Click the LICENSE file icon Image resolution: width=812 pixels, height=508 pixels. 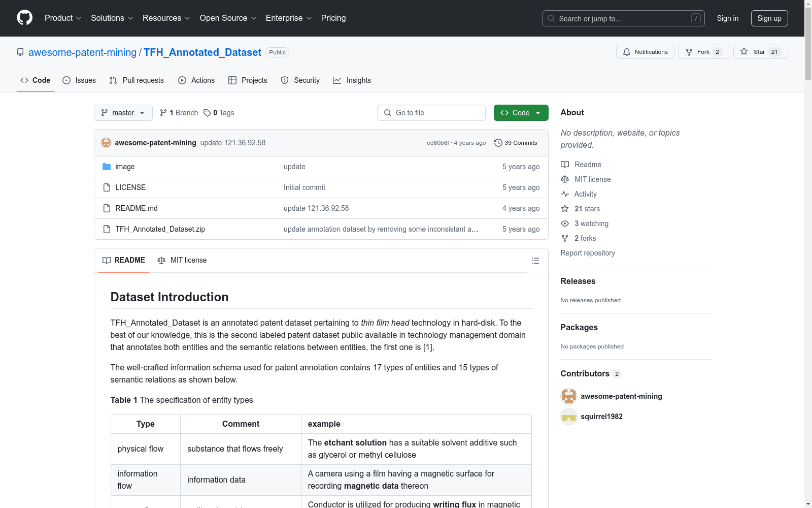[107, 187]
